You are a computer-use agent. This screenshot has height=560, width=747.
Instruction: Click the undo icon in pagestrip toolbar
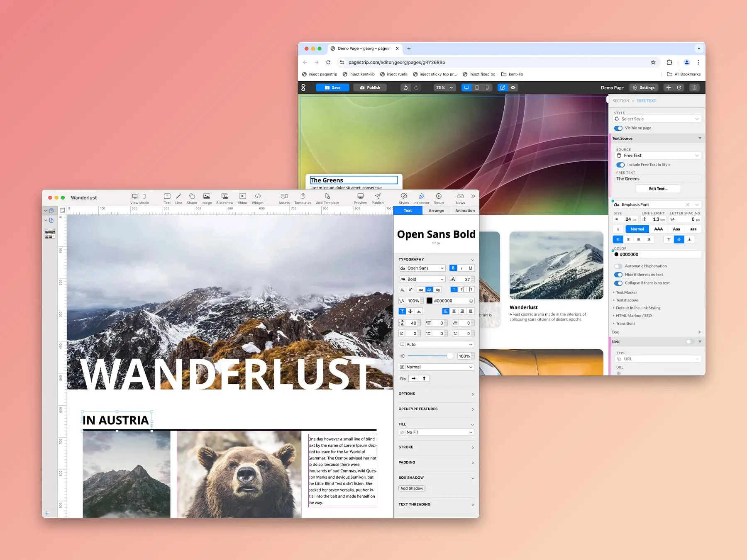(405, 88)
